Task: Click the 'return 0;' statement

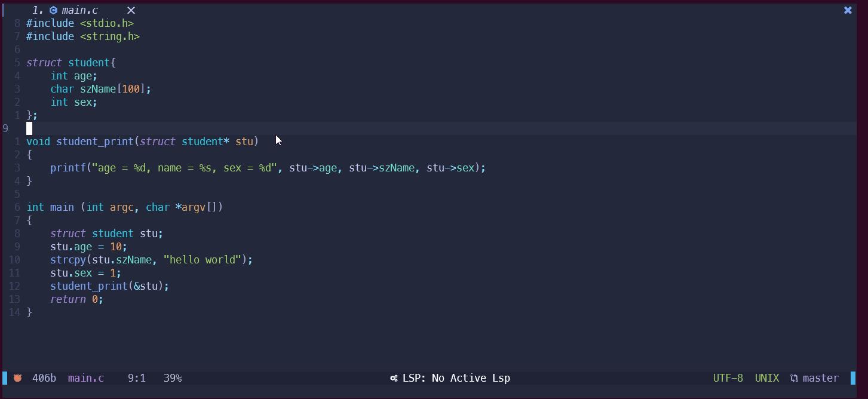Action: pos(76,299)
